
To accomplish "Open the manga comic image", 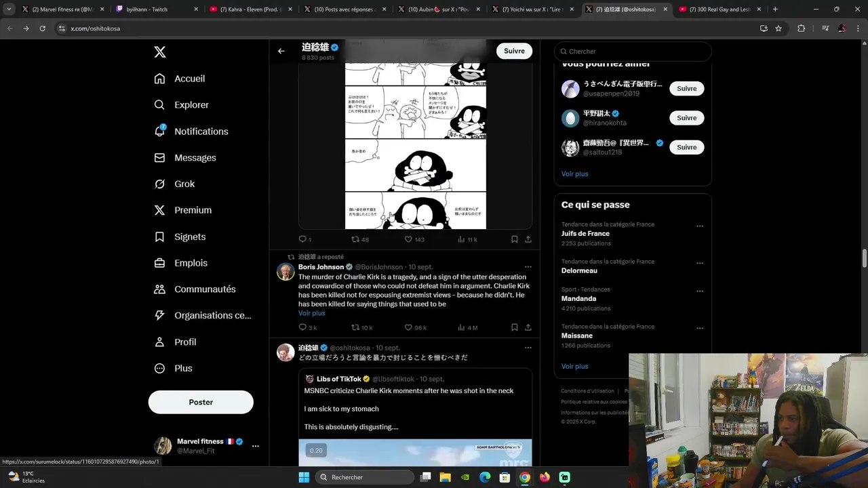I will coord(416,146).
